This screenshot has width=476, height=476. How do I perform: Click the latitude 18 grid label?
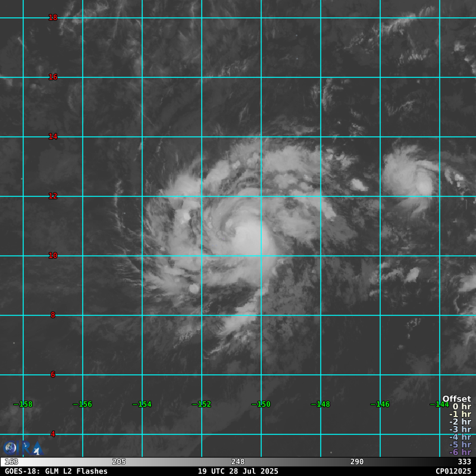[53, 18]
